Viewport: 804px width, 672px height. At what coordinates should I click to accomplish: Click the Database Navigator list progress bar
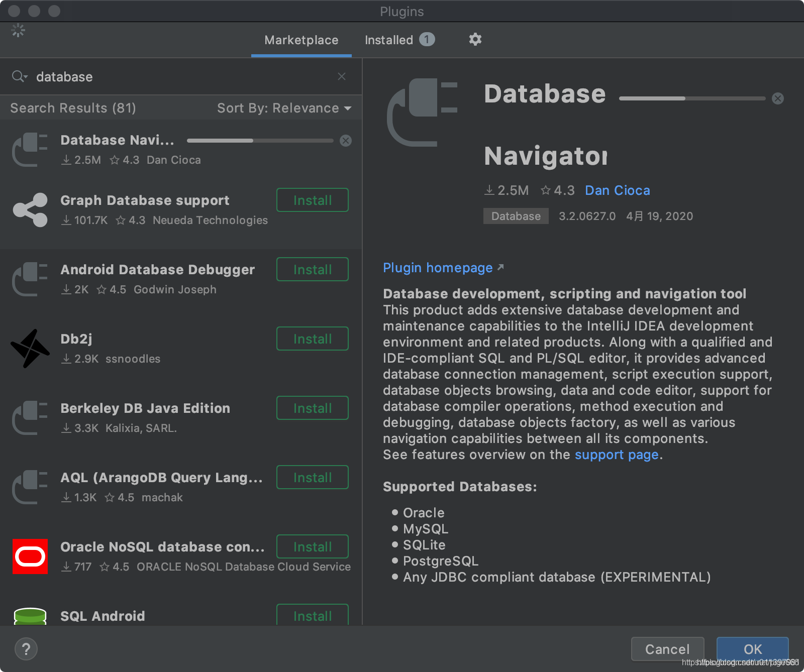tap(260, 141)
